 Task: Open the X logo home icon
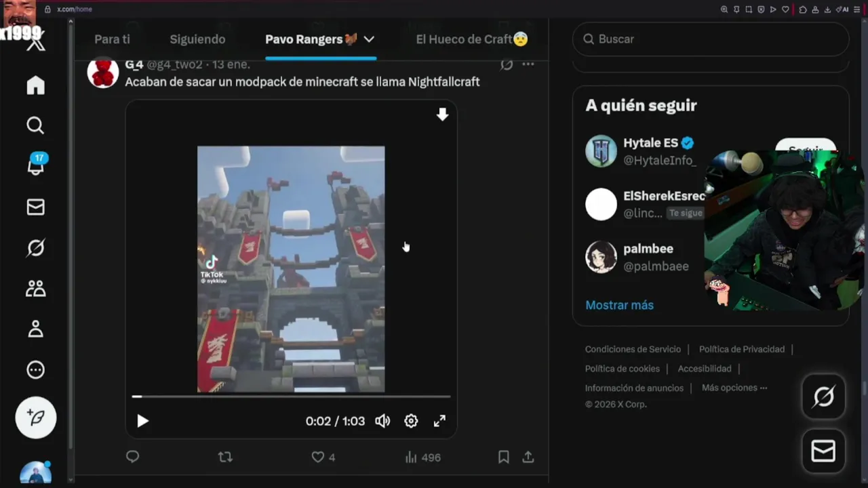(35, 43)
